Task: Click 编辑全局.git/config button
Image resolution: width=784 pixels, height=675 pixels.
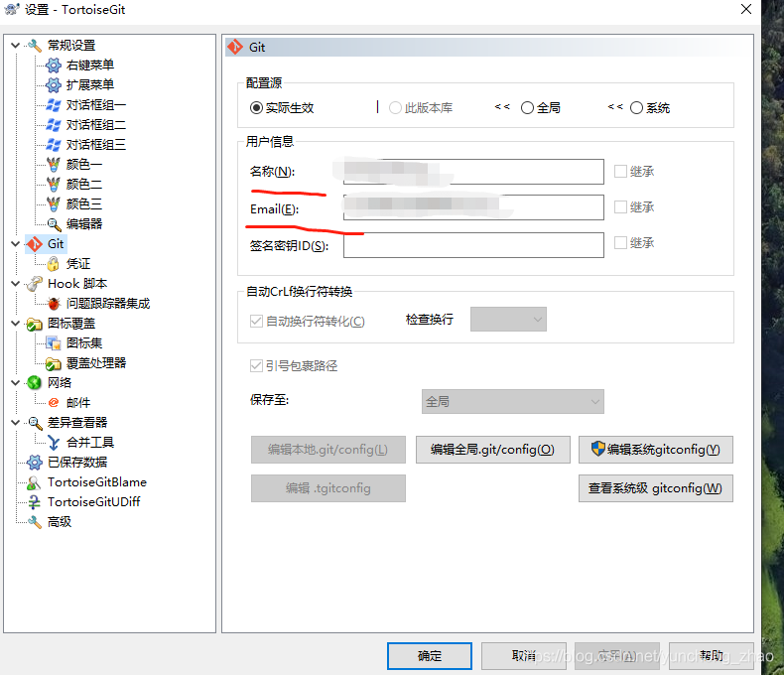Action: 492,450
